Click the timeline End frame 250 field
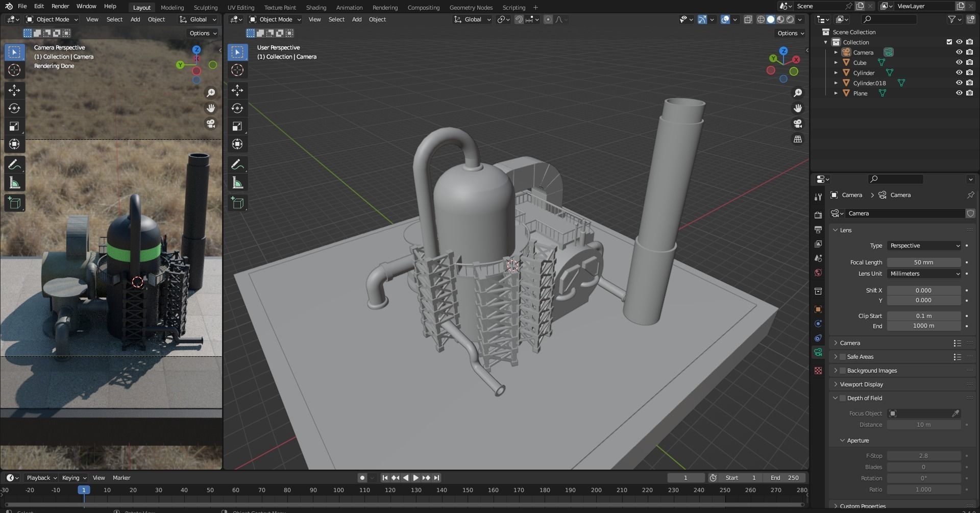980x513 pixels. click(785, 478)
